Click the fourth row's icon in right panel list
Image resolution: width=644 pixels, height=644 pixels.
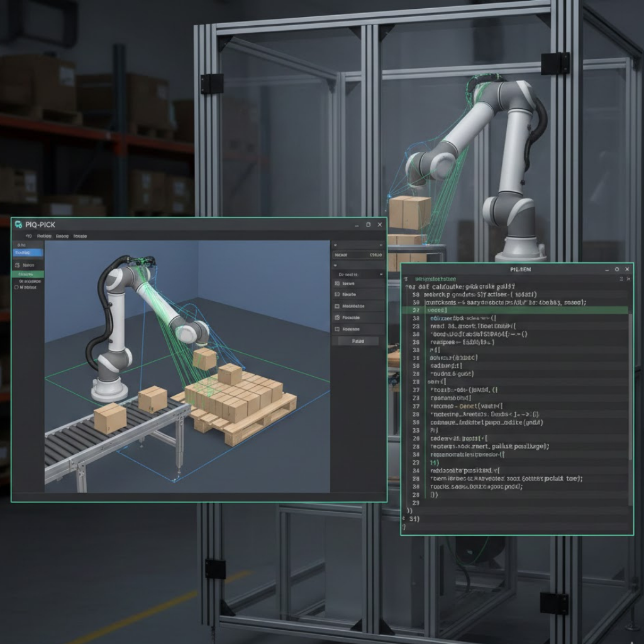click(338, 318)
